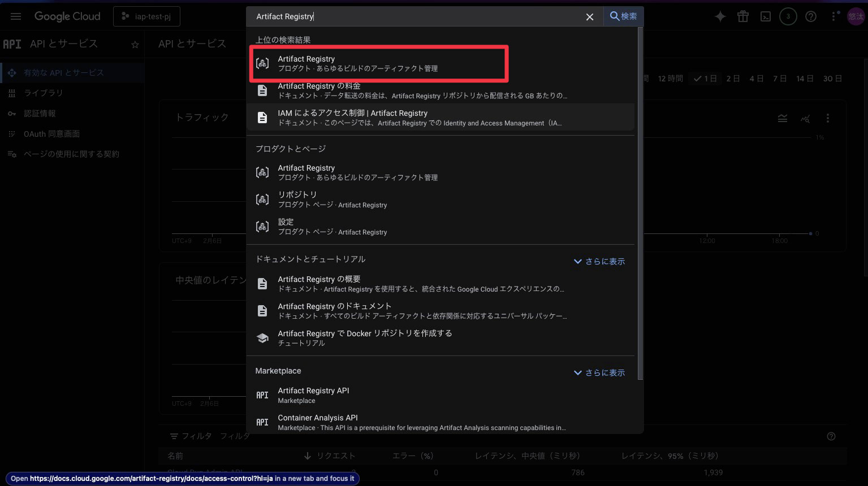Set time range to 14 日
The image size is (868, 486).
point(805,79)
